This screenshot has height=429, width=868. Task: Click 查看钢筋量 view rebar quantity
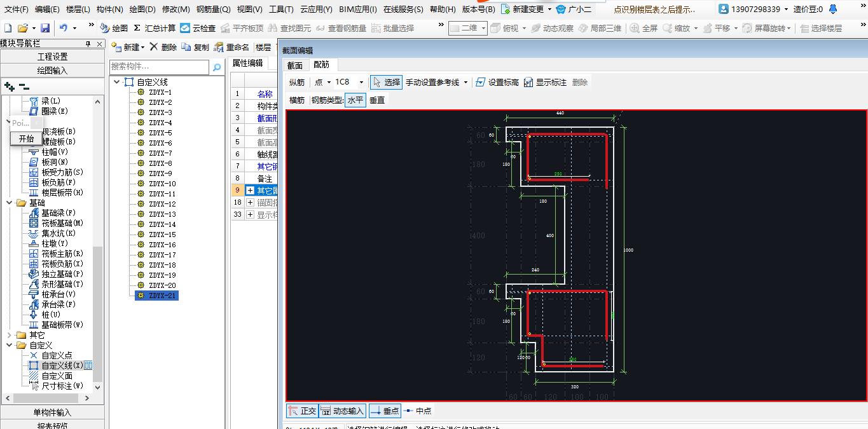click(x=341, y=28)
